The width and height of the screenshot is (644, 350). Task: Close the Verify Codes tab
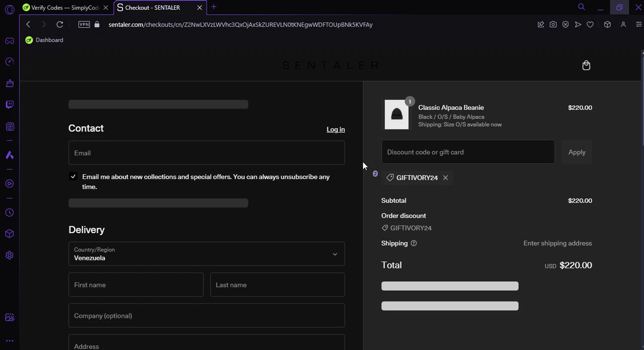[x=106, y=8]
